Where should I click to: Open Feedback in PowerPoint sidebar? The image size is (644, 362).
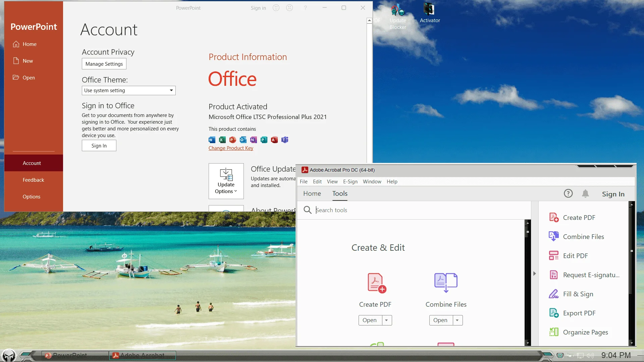click(x=34, y=180)
